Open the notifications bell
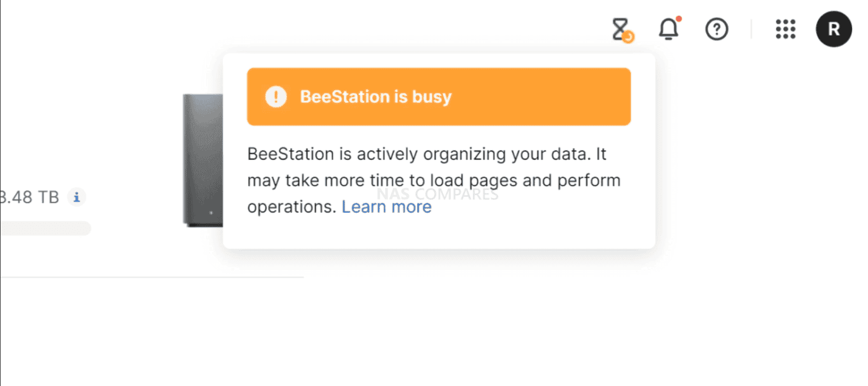Viewport: 868px width, 386px height. [x=668, y=30]
